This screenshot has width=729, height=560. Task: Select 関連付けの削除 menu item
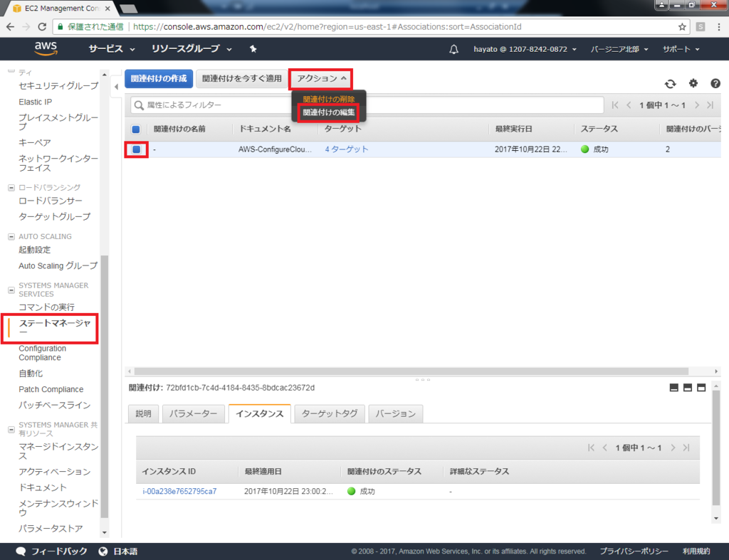point(329,99)
